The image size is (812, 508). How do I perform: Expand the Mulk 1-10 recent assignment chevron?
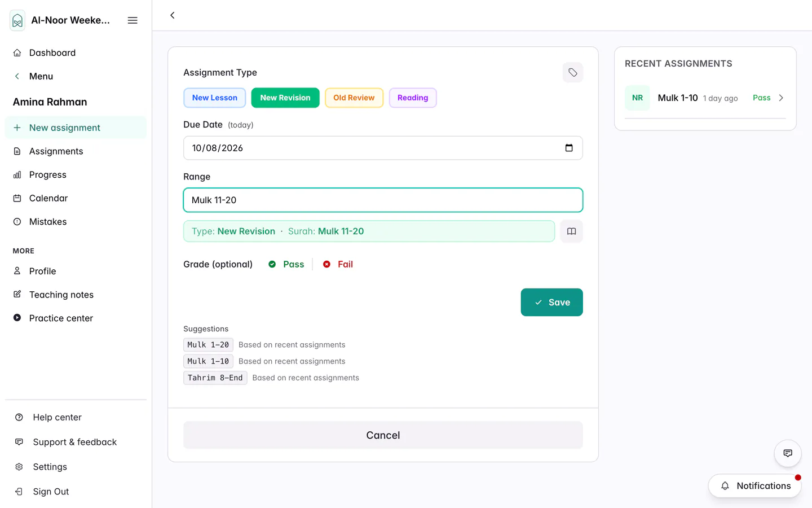(x=781, y=98)
